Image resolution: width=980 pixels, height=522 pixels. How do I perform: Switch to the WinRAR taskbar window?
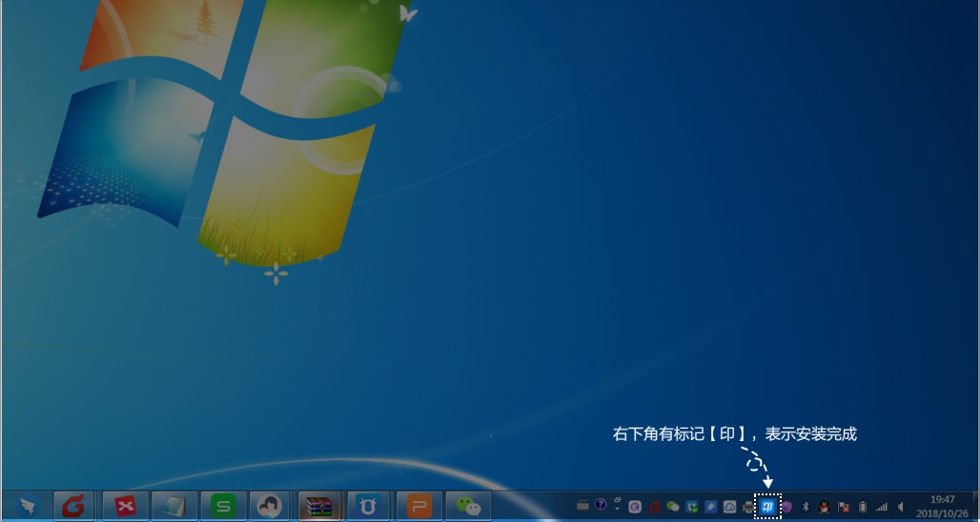tap(320, 506)
